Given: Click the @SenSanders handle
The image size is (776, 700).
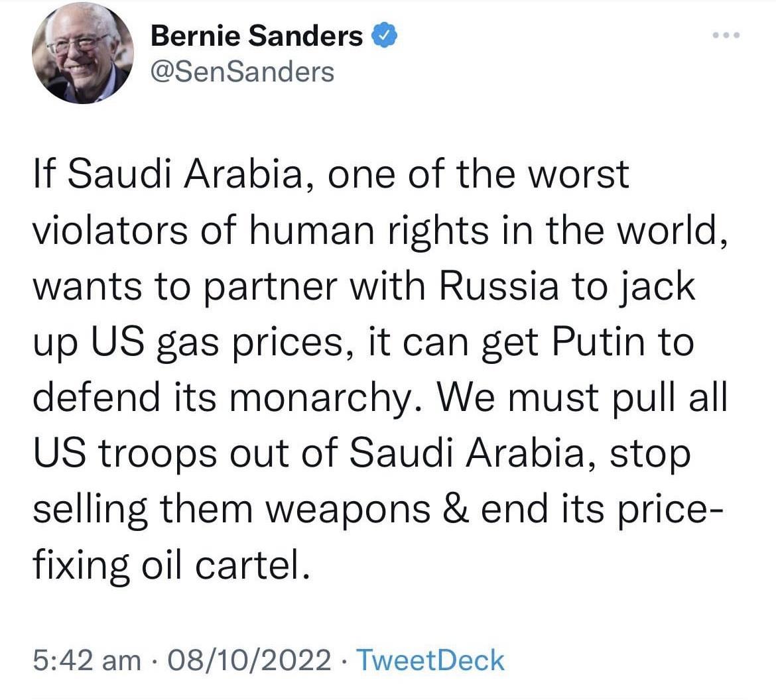Looking at the screenshot, I should point(241,70).
